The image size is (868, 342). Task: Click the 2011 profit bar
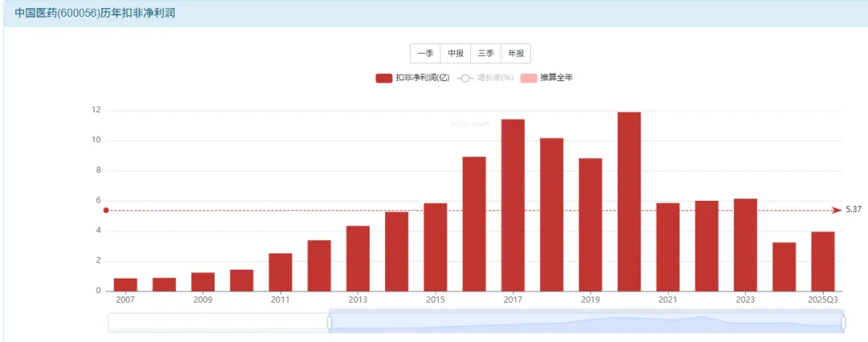point(280,272)
